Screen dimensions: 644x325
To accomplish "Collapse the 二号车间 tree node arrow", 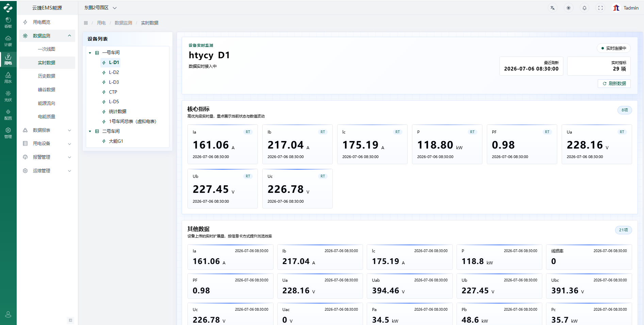I will [90, 131].
